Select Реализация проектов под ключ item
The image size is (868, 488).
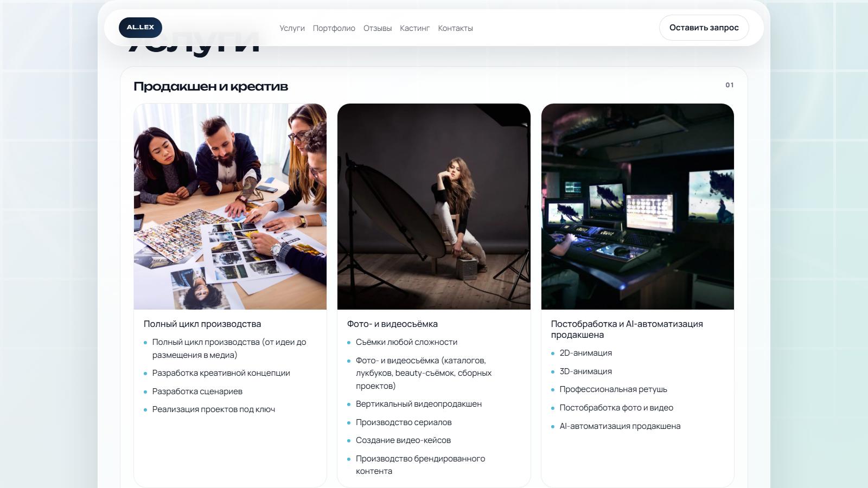214,409
